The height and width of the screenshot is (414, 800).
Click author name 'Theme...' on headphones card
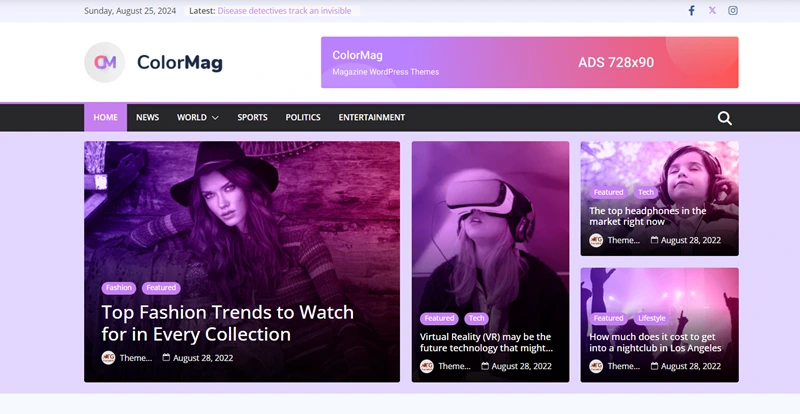(623, 240)
